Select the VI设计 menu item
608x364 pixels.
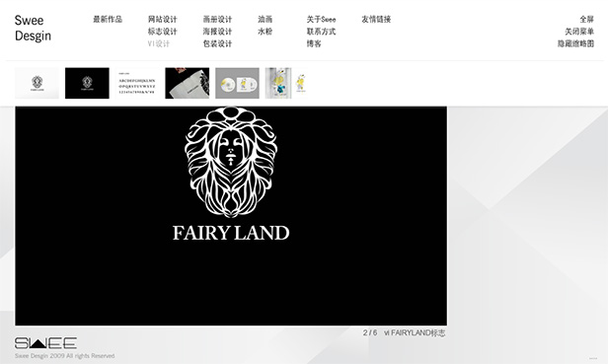click(x=159, y=43)
